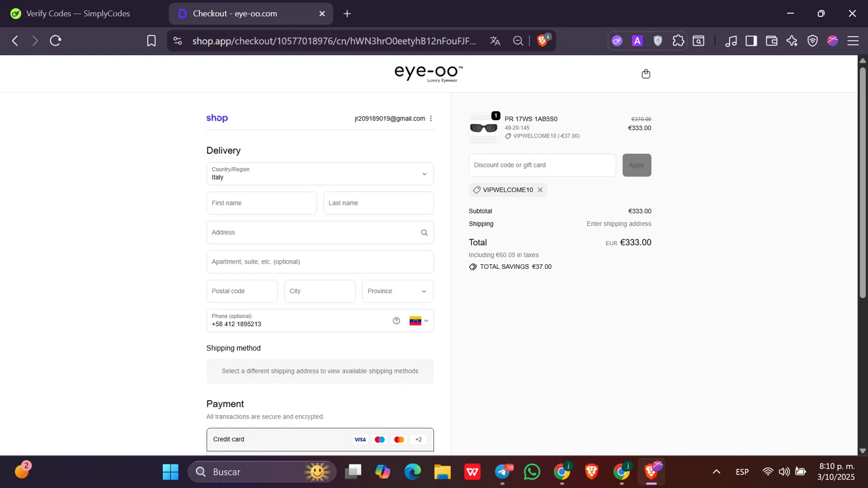Show hidden system tray icons chevron

tap(716, 472)
